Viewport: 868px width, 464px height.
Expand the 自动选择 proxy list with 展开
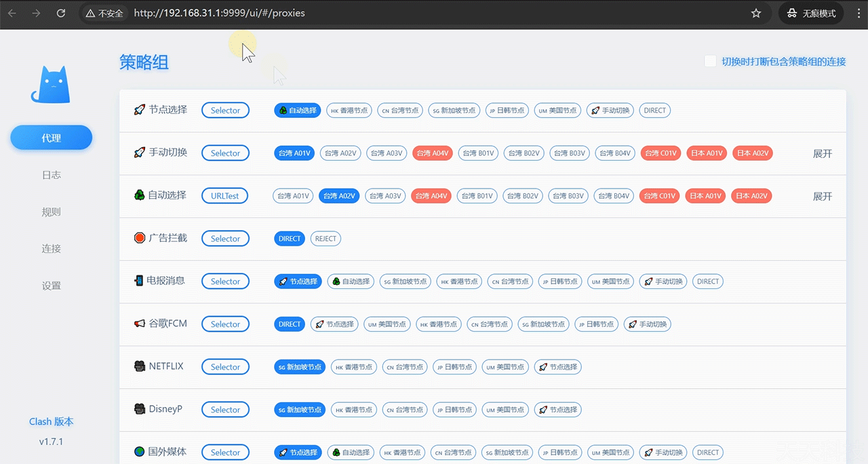click(x=822, y=197)
